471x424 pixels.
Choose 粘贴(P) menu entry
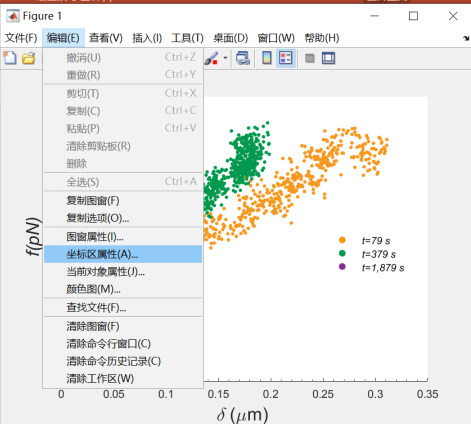[x=123, y=129]
